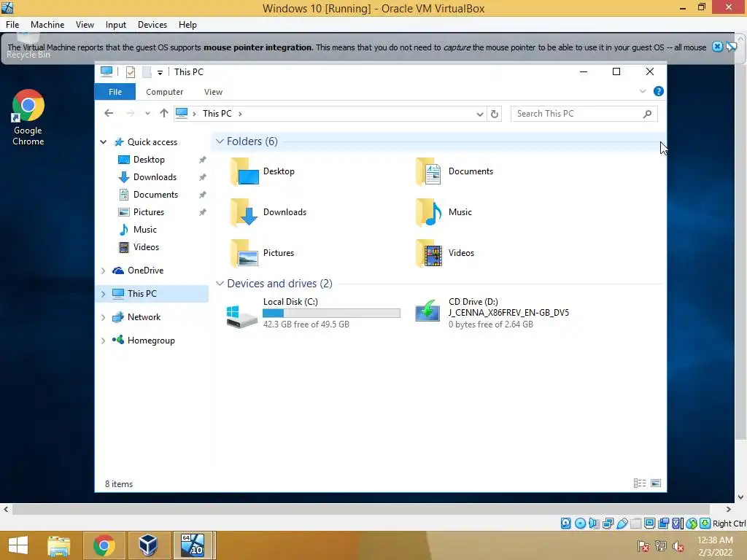Click VirtualBox USB status icon
The image size is (747, 560).
(622, 524)
